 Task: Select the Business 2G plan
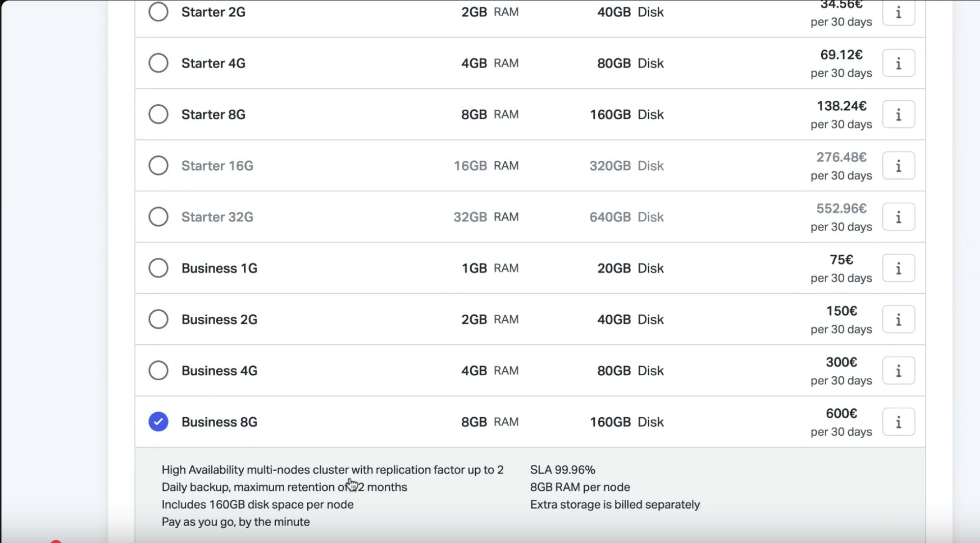click(158, 319)
